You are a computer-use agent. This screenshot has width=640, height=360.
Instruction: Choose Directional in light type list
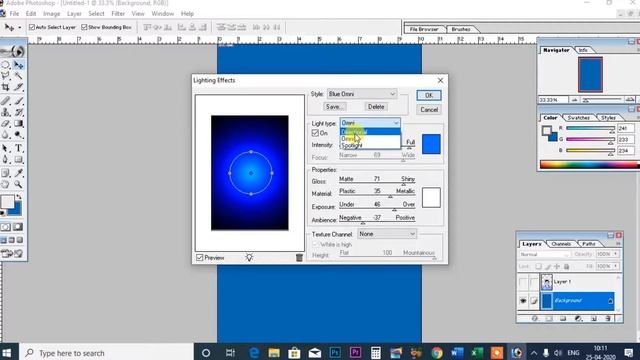(x=370, y=132)
